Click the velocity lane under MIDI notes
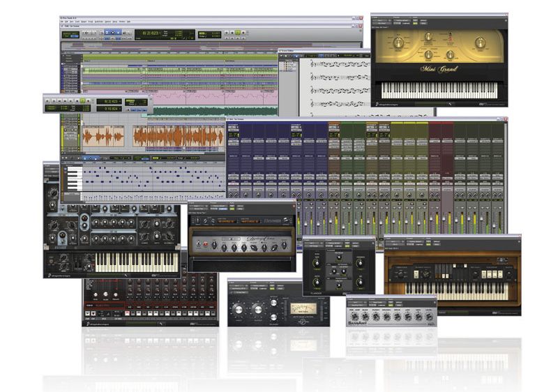Viewport: 558px width, 392px height. [153, 197]
